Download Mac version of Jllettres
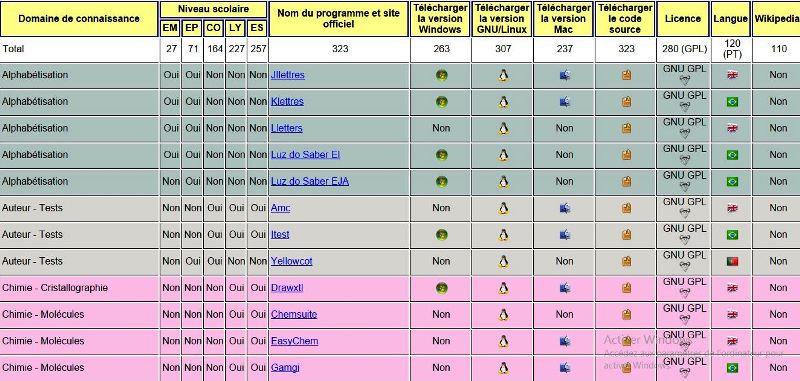This screenshot has width=800, height=381. click(565, 75)
